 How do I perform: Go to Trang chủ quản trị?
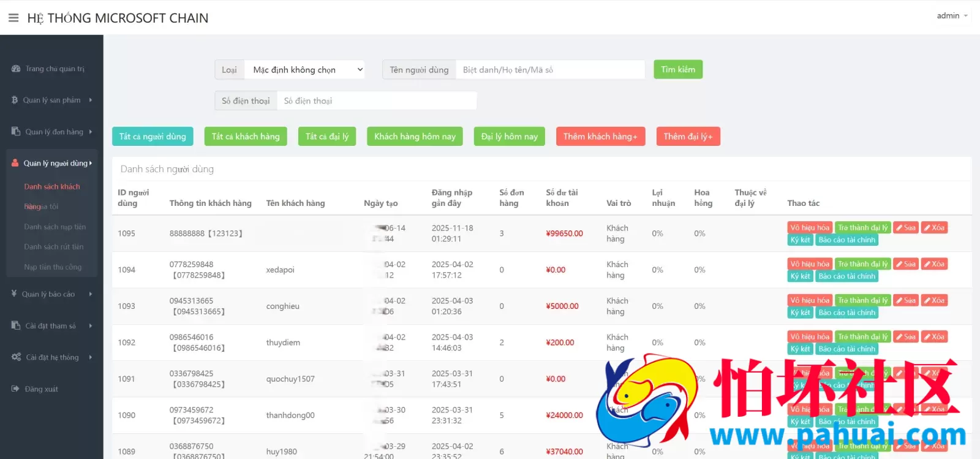point(55,69)
